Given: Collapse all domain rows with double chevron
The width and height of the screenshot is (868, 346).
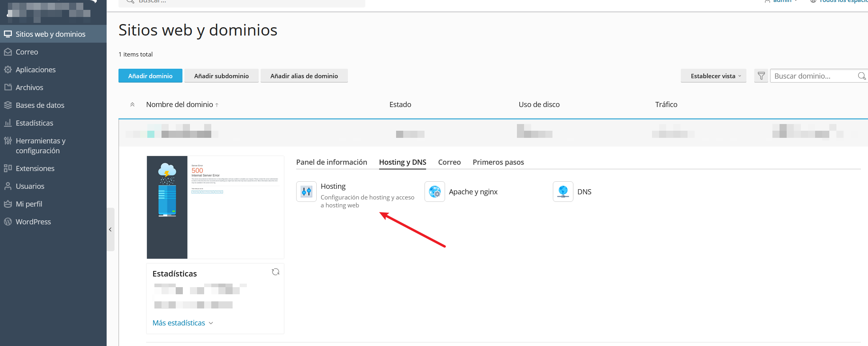Looking at the screenshot, I should tap(132, 105).
